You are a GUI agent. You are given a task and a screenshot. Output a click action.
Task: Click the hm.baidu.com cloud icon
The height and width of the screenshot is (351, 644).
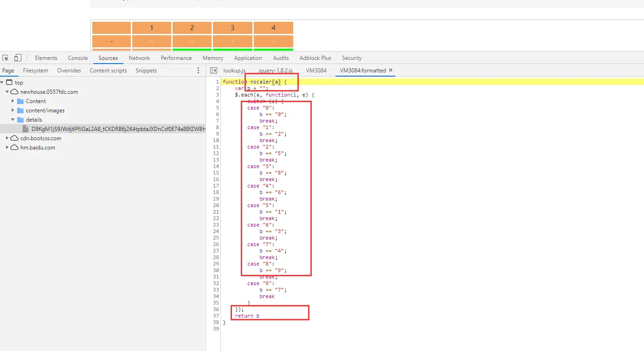tap(15, 148)
